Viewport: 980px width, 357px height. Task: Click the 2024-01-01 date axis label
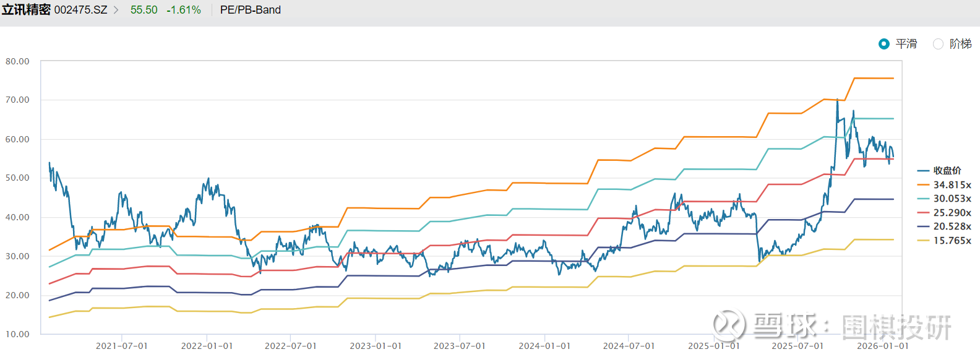point(544,346)
